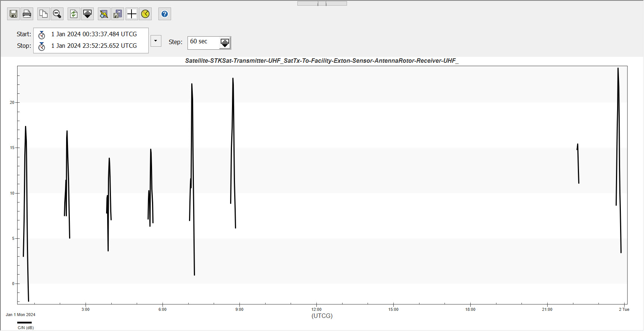Edit the Start time value field
This screenshot has width=644, height=331.
click(94, 34)
